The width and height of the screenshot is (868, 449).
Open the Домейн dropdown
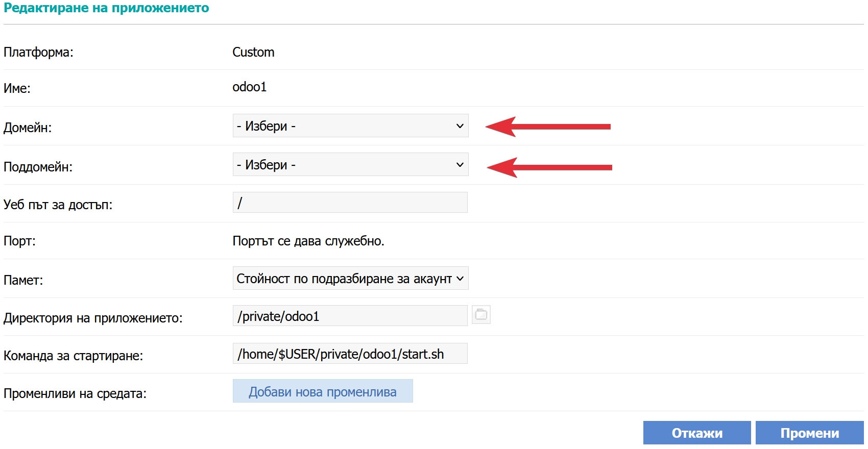click(350, 126)
